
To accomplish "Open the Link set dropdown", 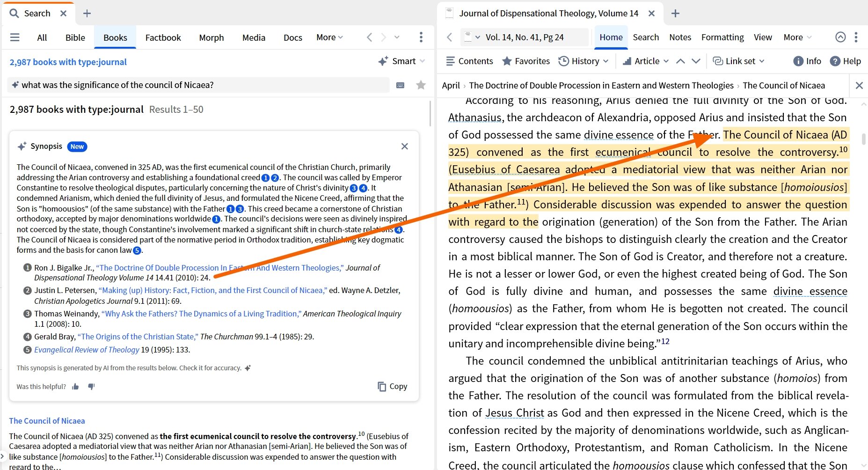I will click(x=738, y=61).
